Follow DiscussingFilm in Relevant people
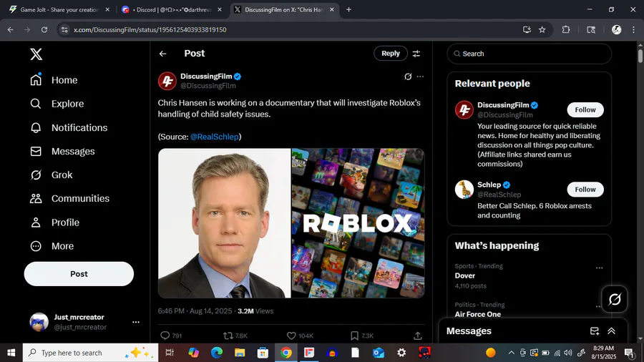644x362 pixels. point(585,109)
